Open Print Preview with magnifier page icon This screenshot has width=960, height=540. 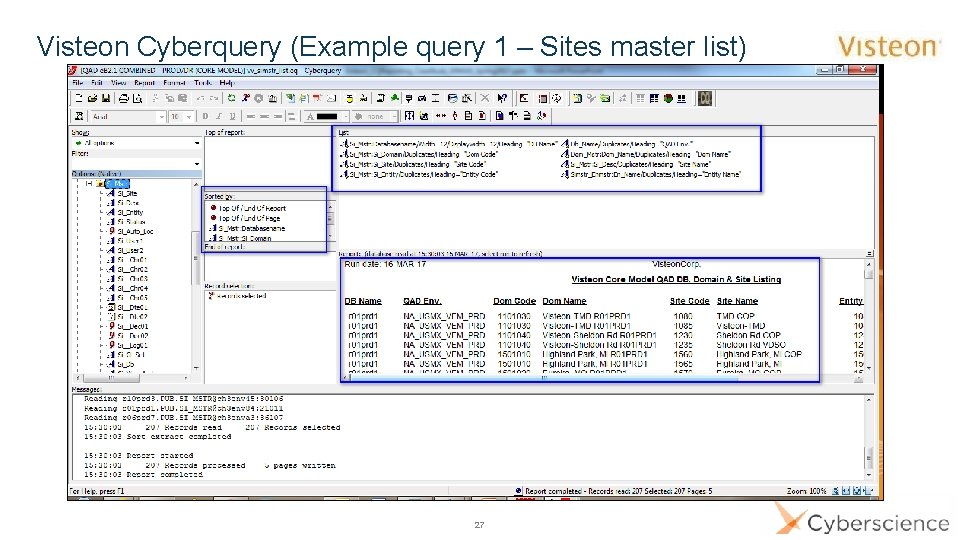(138, 98)
